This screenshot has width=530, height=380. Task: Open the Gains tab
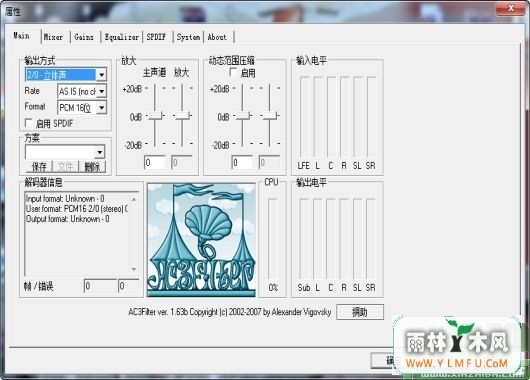coord(84,37)
